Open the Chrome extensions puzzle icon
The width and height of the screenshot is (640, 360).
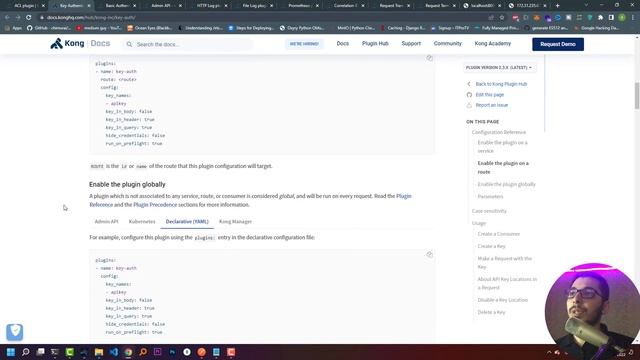point(600,18)
